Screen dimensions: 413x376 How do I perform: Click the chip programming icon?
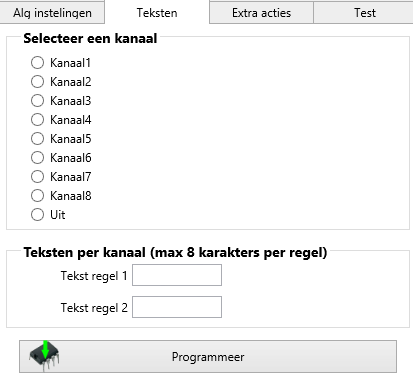pos(45,356)
